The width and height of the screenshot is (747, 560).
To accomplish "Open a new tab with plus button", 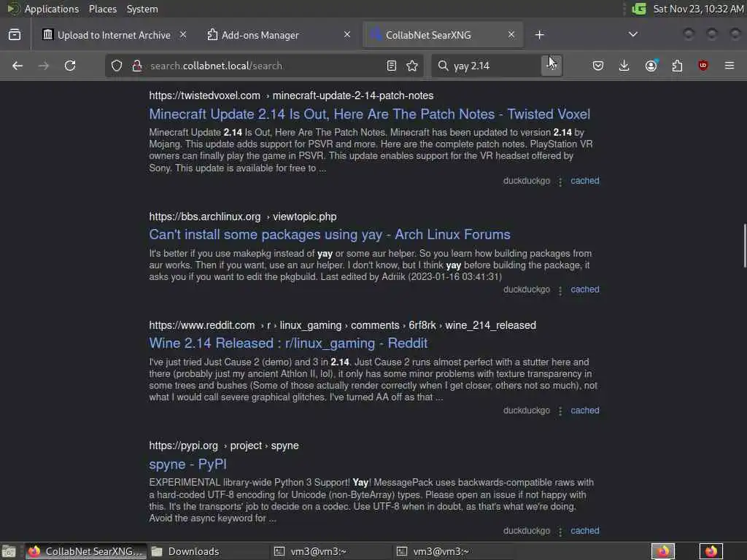I will (x=539, y=35).
